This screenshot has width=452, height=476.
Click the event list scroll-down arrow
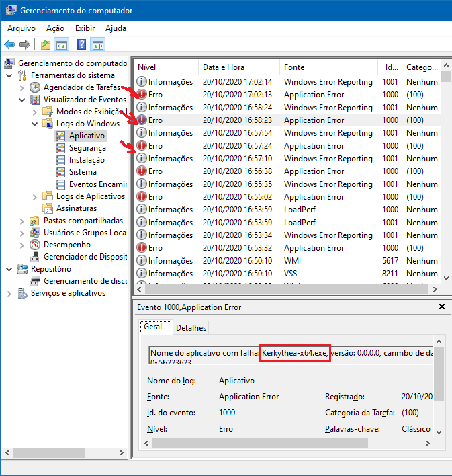tap(446, 278)
